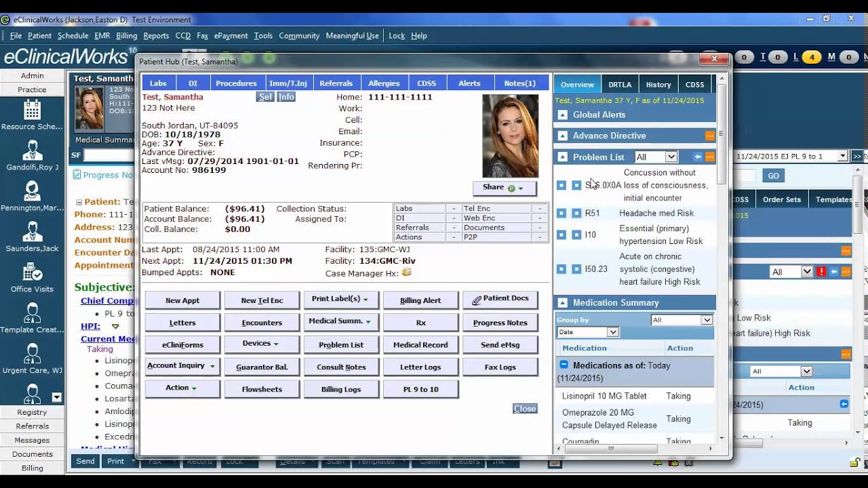The image size is (868, 488).
Task: Close the Patient Hub with Close button
Action: [x=525, y=409]
